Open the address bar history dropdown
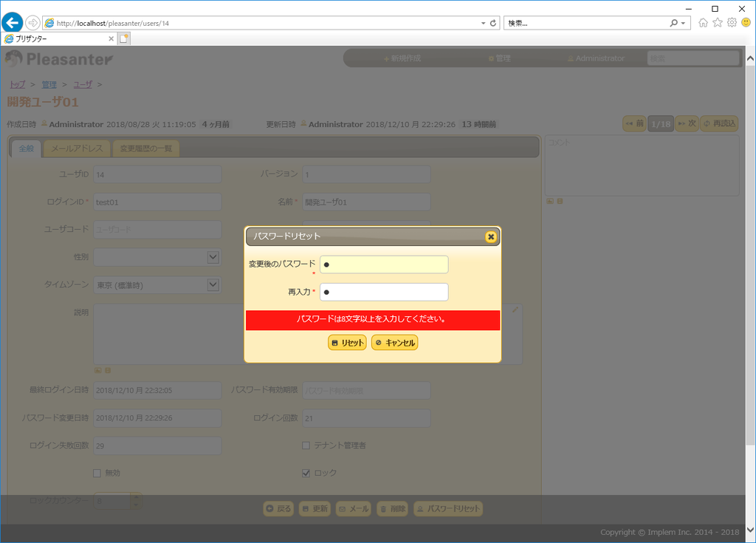The width and height of the screenshot is (756, 543). (483, 23)
